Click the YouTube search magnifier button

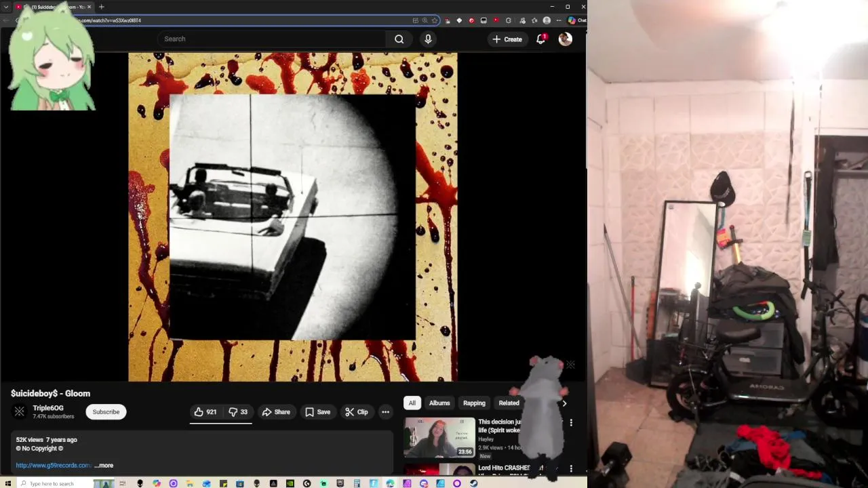click(x=399, y=39)
